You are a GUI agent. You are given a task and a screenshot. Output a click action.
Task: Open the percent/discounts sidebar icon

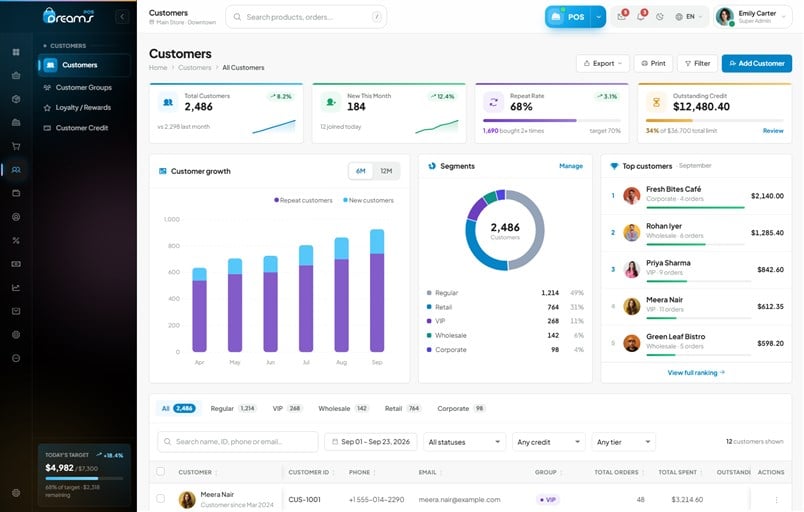[x=16, y=240]
